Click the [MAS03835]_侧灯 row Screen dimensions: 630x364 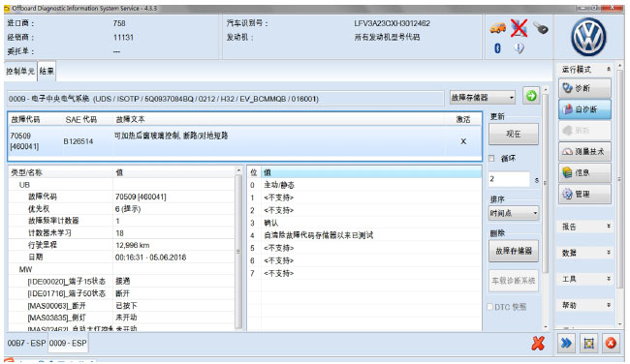121,317
